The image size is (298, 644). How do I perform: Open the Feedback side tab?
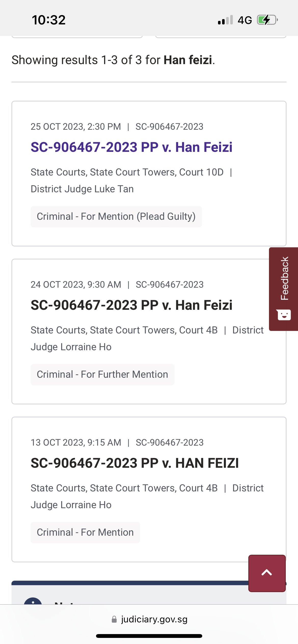point(283,289)
